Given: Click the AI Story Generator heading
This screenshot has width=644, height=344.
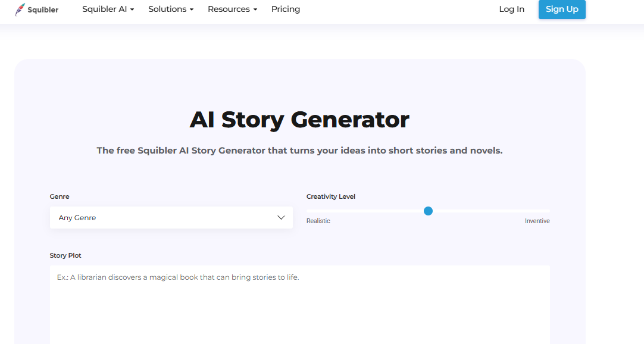Looking at the screenshot, I should [299, 120].
